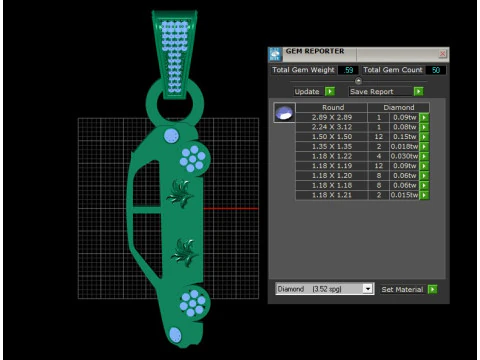The image size is (480, 360).
Task: Select the 1.18 X 1.19 size cell
Action: click(332, 166)
